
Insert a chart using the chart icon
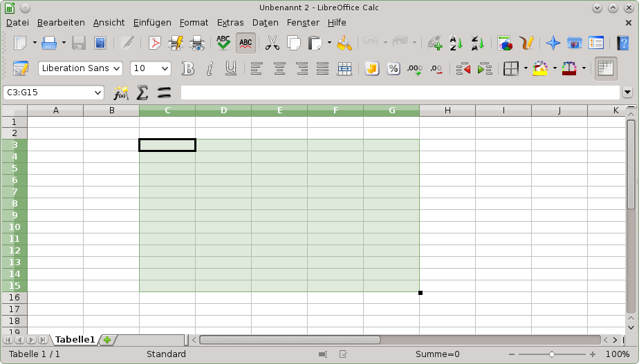[x=505, y=43]
